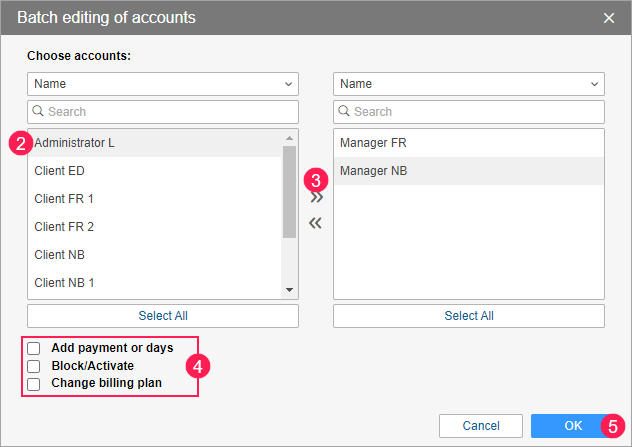632x447 pixels.
Task: Close the Batch editing dialog
Action: pos(609,17)
